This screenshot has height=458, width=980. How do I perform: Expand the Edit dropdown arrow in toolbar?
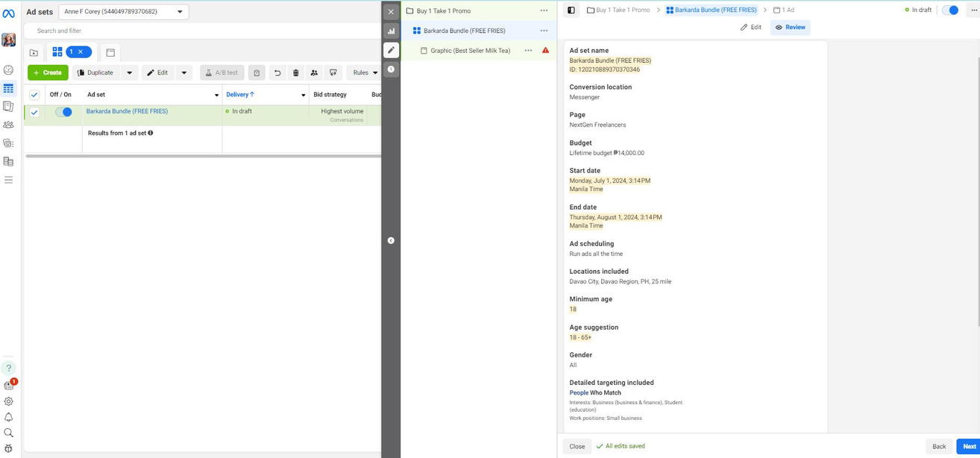183,72
